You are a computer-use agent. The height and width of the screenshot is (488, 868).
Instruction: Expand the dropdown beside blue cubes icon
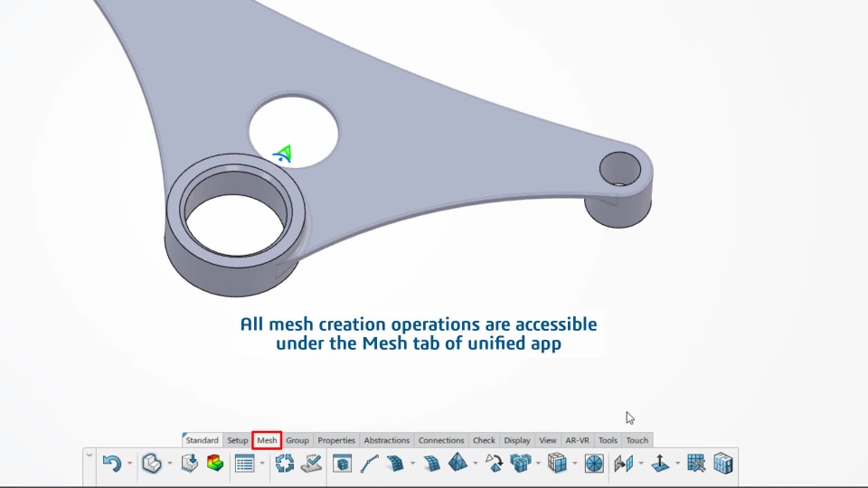point(538,463)
